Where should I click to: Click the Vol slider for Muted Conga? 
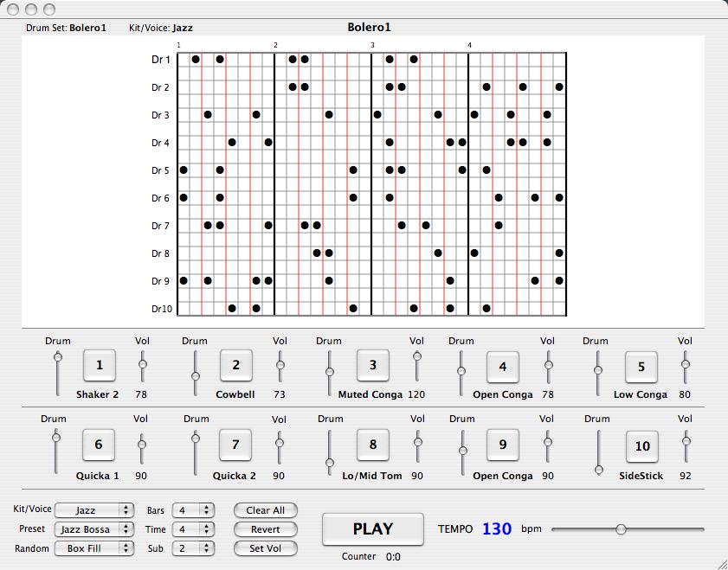(417, 356)
